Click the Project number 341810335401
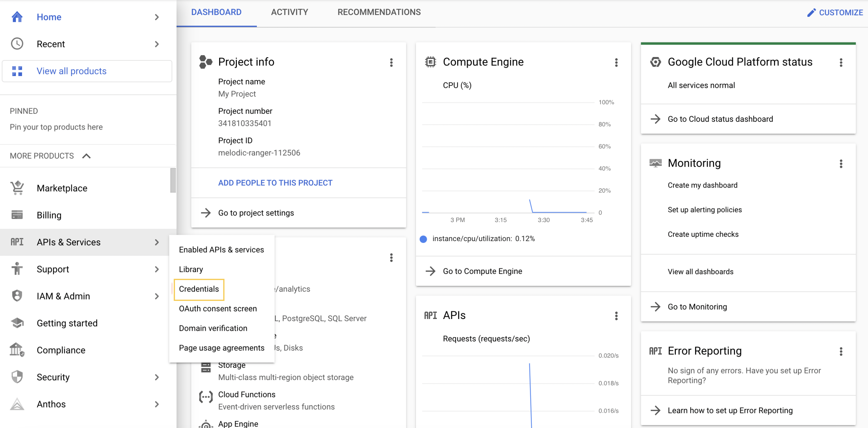The height and width of the screenshot is (428, 868). pos(245,123)
